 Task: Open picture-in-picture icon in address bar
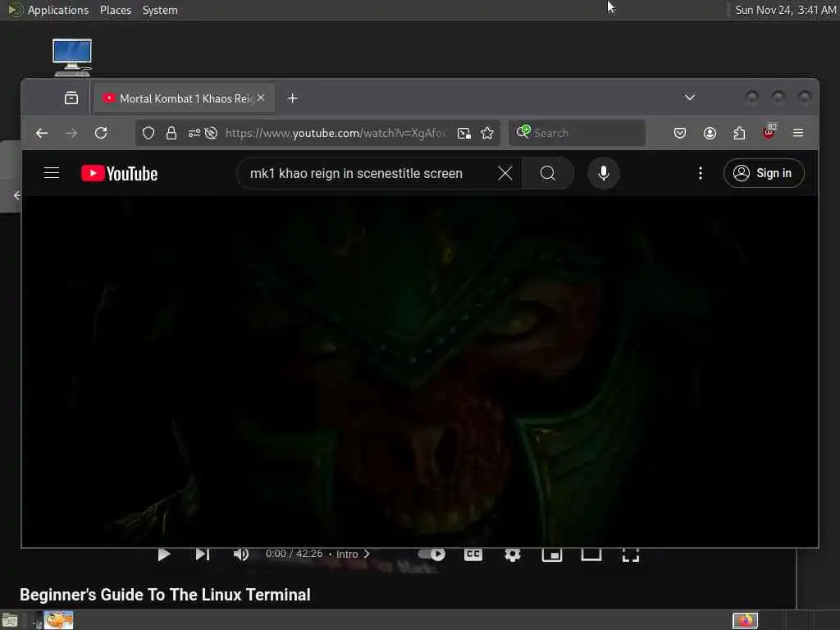[x=464, y=133]
